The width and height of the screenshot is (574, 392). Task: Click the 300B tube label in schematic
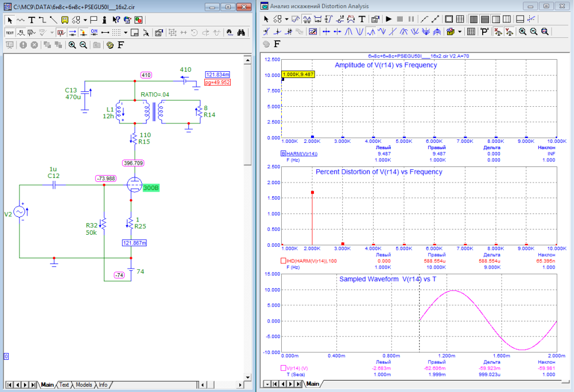pyautogui.click(x=152, y=188)
